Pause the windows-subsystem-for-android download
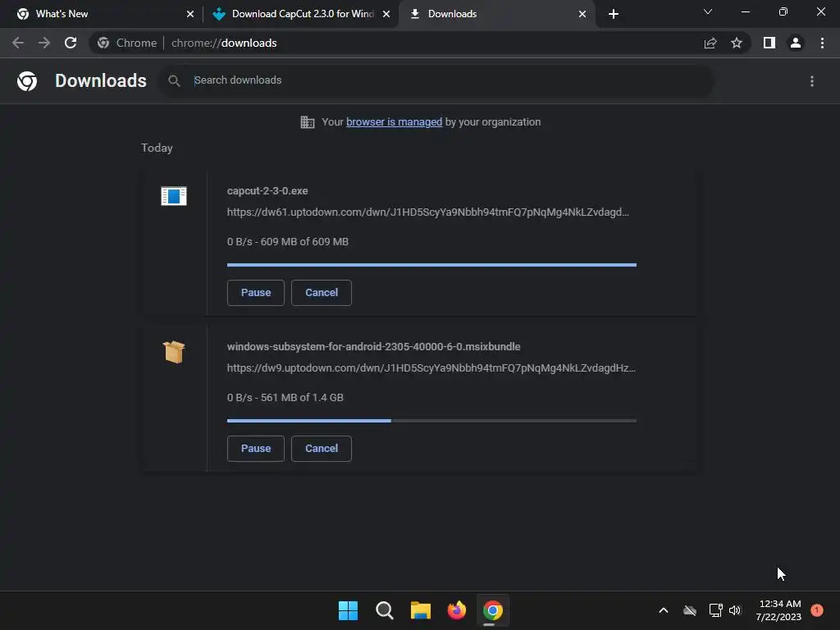 [256, 449]
